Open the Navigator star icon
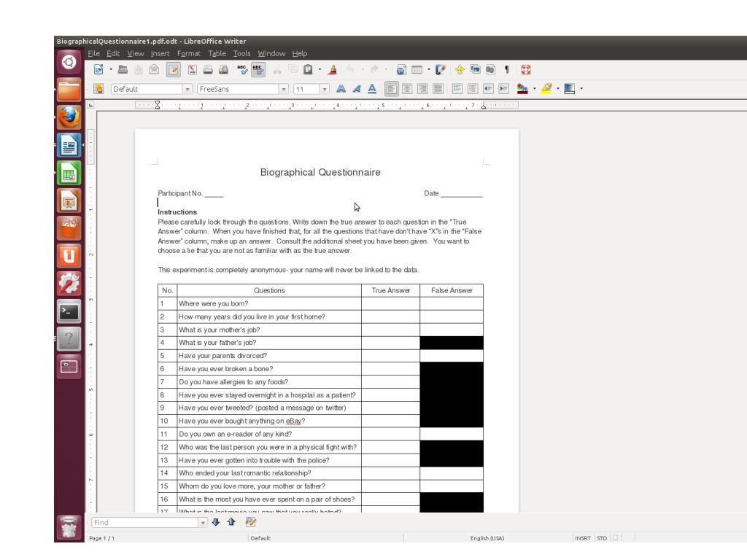The image size is (747, 560). click(460, 70)
